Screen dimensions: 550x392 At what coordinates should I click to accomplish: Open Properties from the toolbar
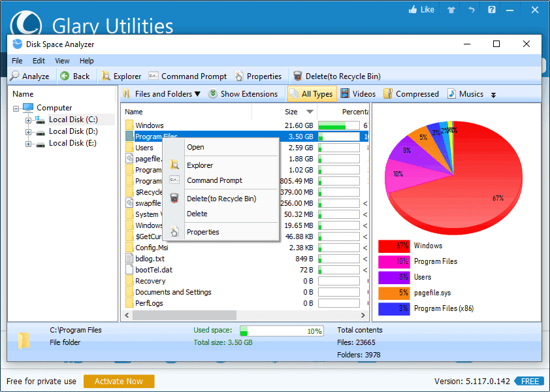[259, 76]
